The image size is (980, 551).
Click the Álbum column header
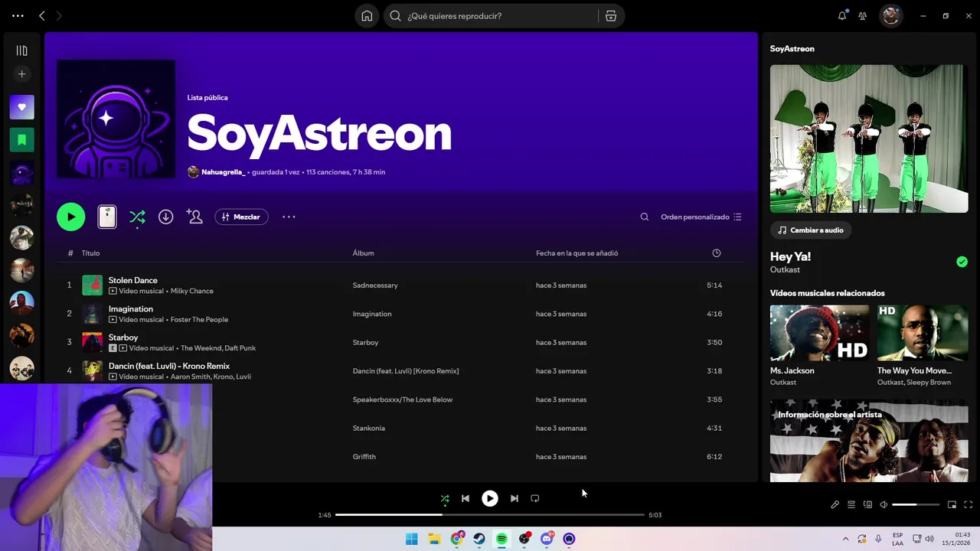tap(363, 253)
